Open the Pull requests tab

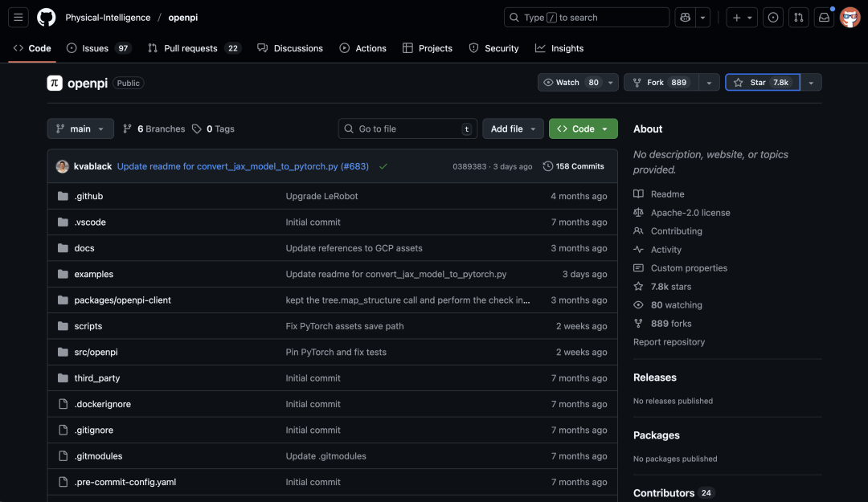point(194,49)
